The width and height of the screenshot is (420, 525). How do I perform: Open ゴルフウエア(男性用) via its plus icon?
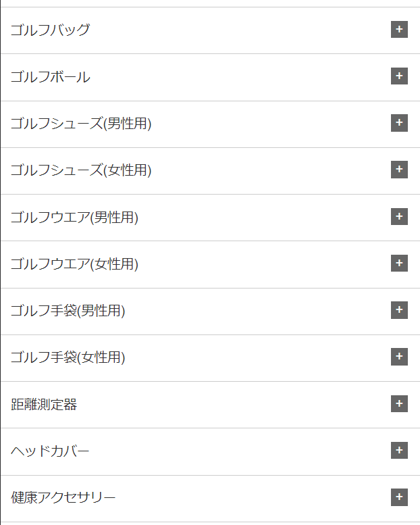coord(399,216)
